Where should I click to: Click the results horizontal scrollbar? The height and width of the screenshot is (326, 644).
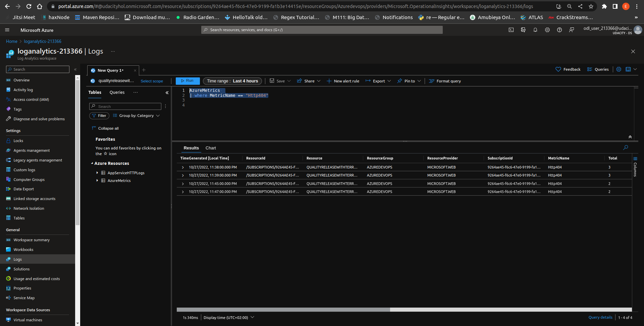tap(283, 310)
